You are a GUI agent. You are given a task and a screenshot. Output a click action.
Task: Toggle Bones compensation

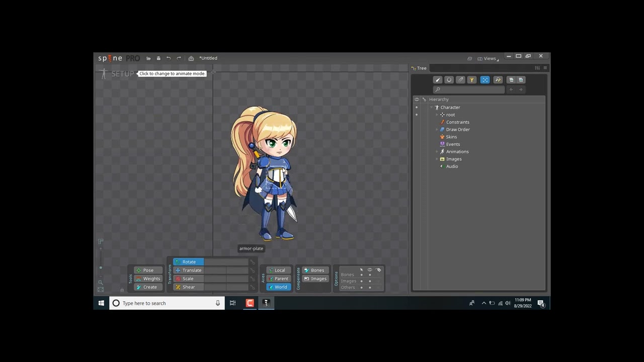click(314, 270)
